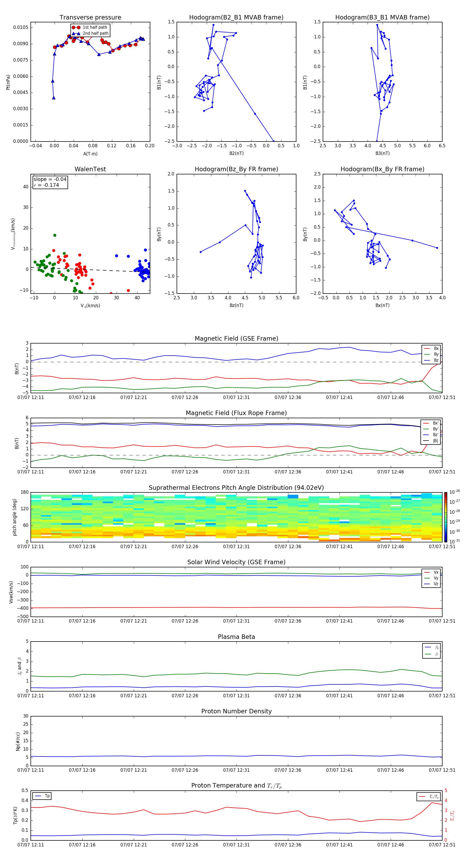Click 'Hodogram(Bz_By FR frame)' title
The height and width of the screenshot is (868, 473).
tap(236, 169)
